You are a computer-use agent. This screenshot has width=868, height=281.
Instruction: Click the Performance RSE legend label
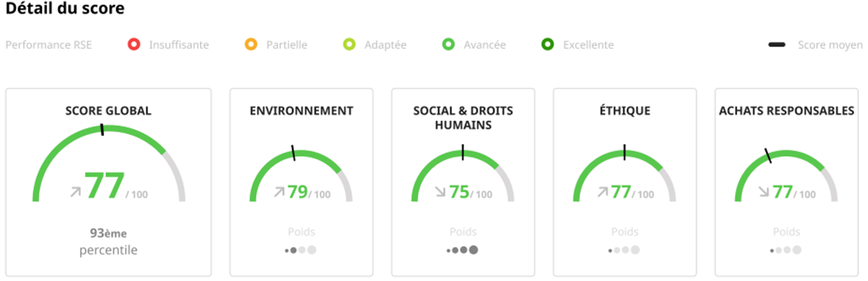(49, 45)
